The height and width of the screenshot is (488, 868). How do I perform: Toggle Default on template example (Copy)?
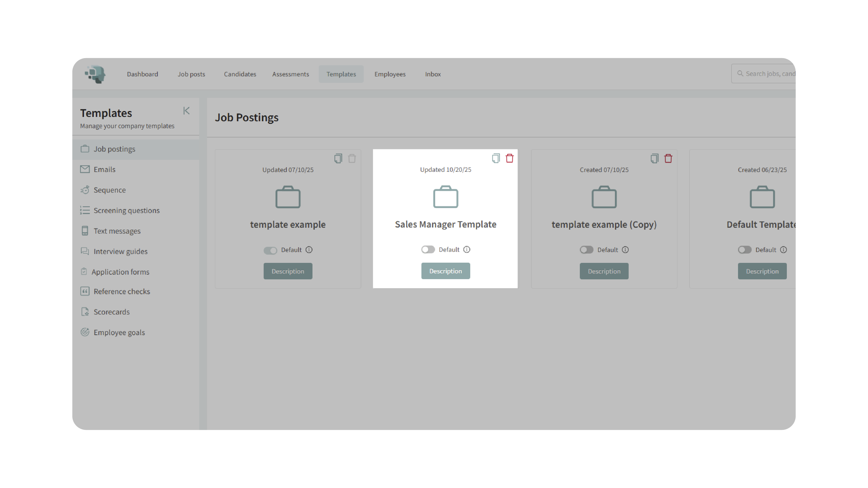click(586, 250)
